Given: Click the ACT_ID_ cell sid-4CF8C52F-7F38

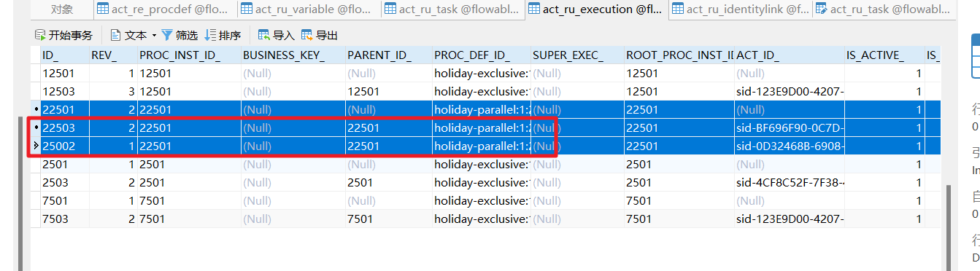Looking at the screenshot, I should pos(789,182).
